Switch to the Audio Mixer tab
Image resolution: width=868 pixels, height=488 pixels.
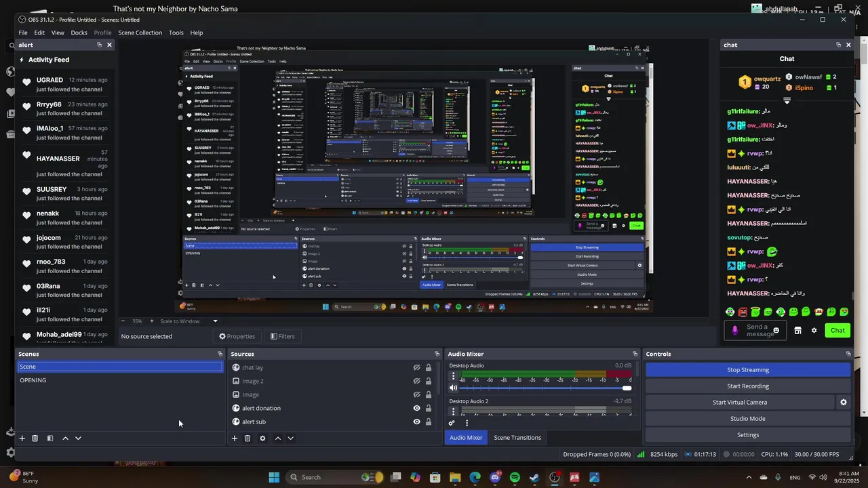[x=466, y=438]
